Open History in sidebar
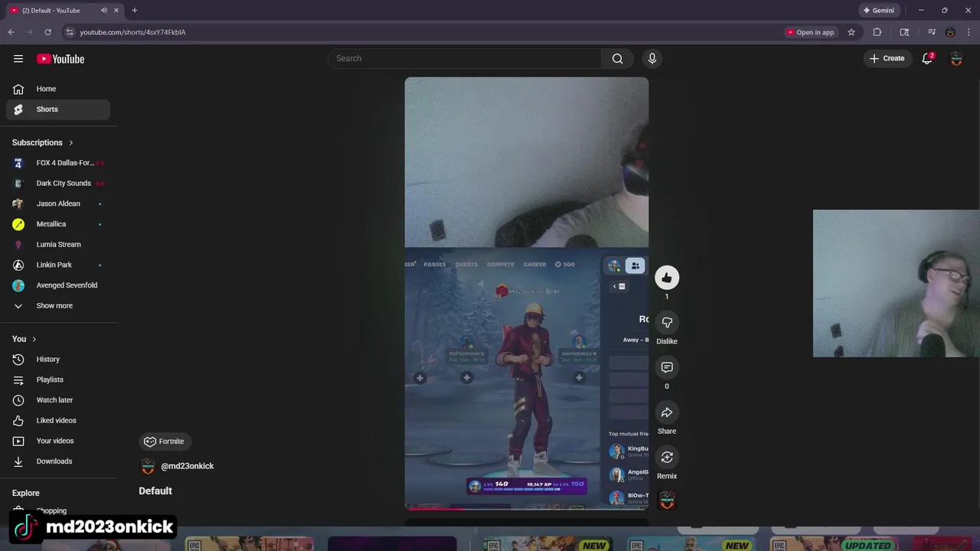The image size is (980, 551). tap(58, 359)
